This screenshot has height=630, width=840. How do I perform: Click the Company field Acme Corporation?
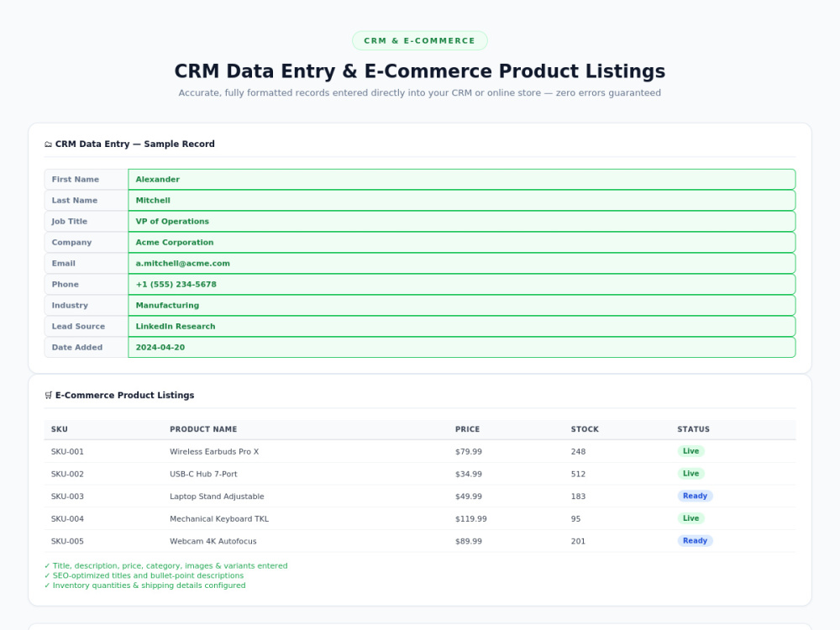pos(462,242)
